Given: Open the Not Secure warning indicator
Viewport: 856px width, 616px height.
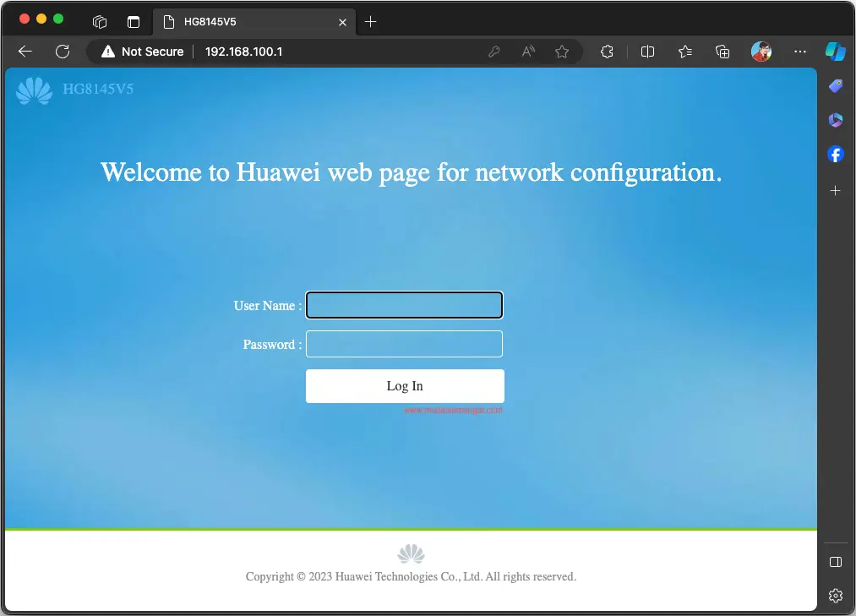Looking at the screenshot, I should click(143, 52).
